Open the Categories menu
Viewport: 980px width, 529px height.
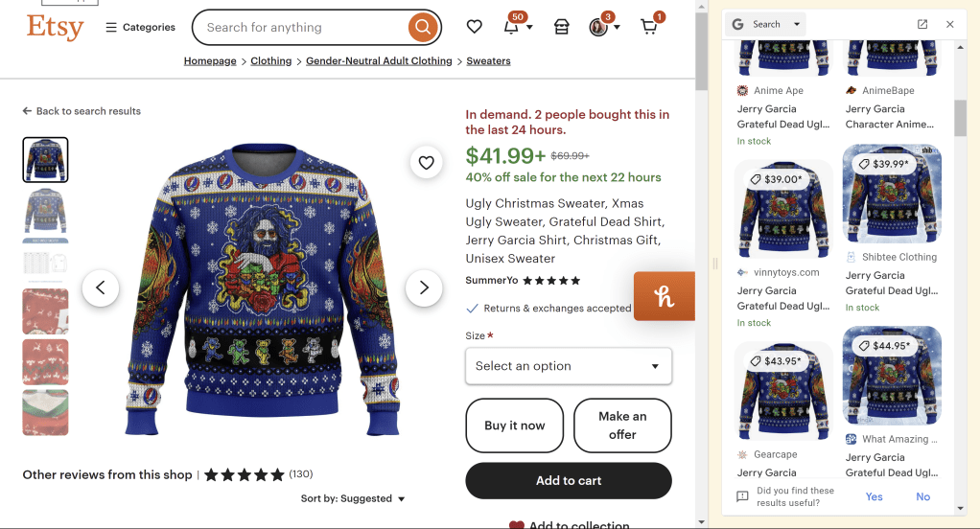pos(140,27)
